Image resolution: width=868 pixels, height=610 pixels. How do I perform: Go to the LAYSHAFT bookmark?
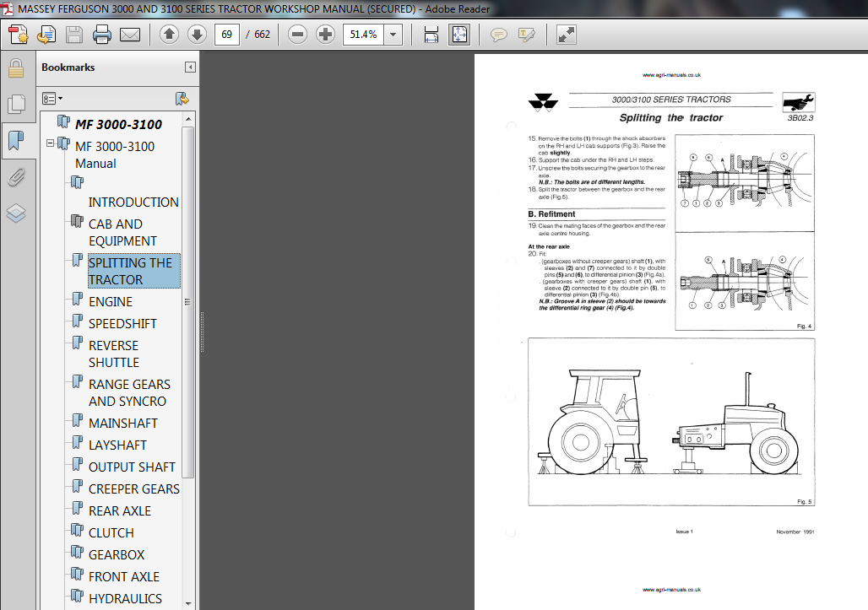pos(117,445)
